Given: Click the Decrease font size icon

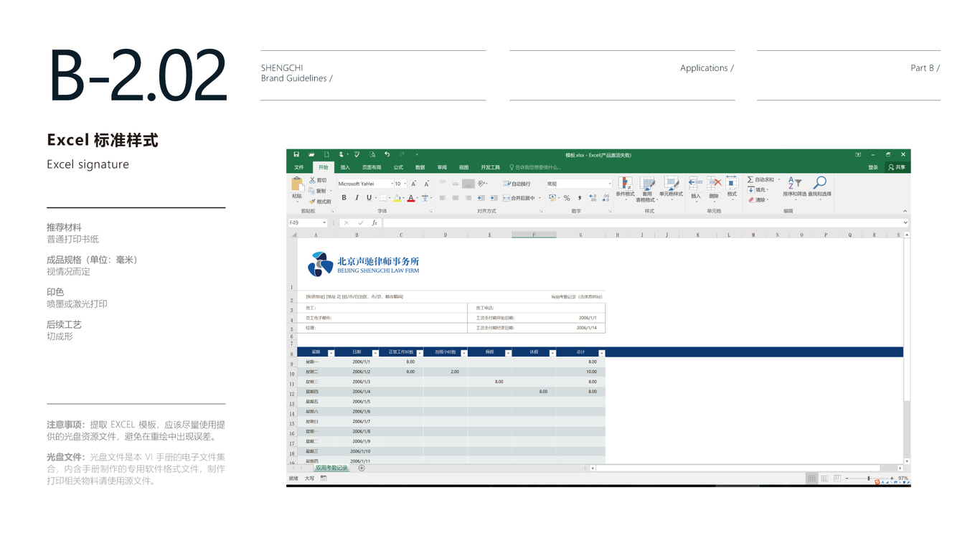Looking at the screenshot, I should [426, 184].
